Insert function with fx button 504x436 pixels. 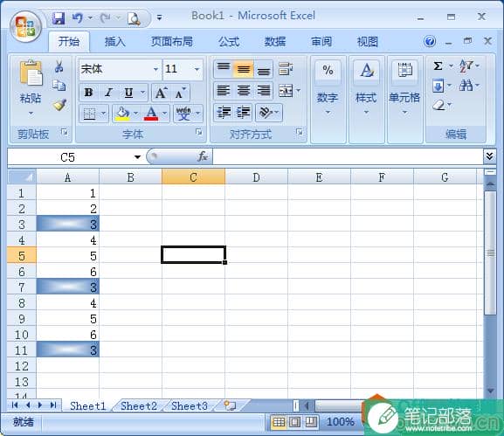pyautogui.click(x=202, y=157)
